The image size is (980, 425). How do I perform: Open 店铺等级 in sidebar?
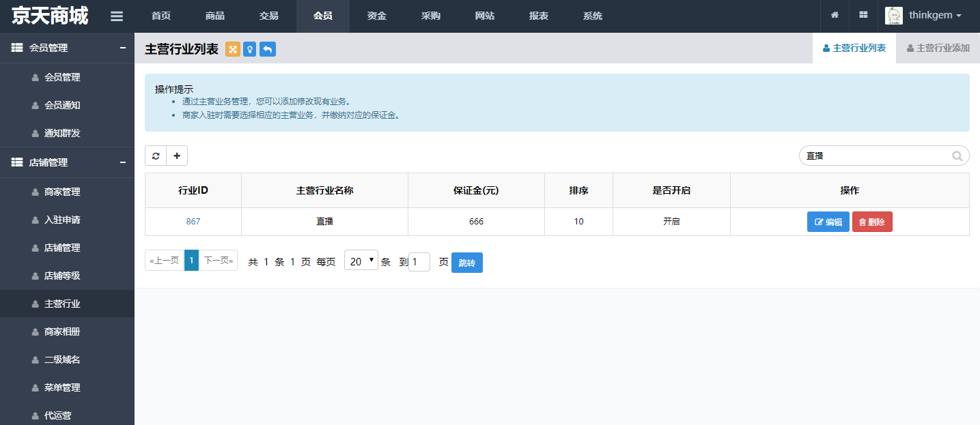(x=67, y=276)
